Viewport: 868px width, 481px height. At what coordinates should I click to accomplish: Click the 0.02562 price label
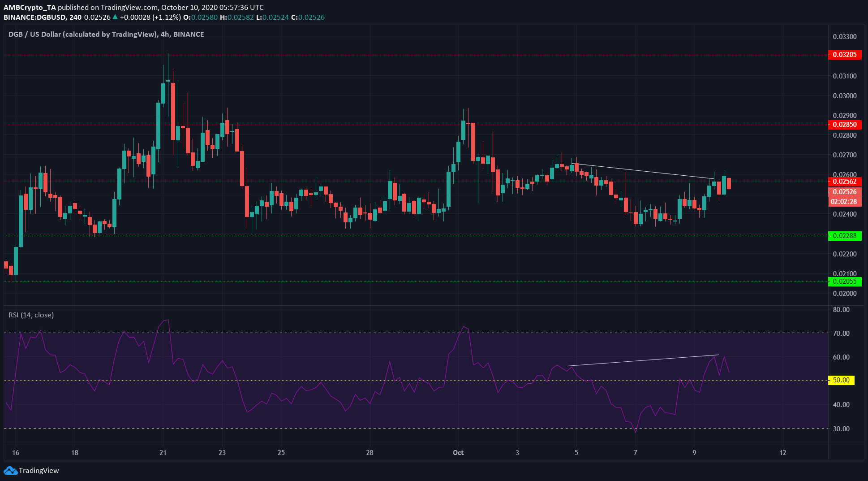(x=845, y=182)
